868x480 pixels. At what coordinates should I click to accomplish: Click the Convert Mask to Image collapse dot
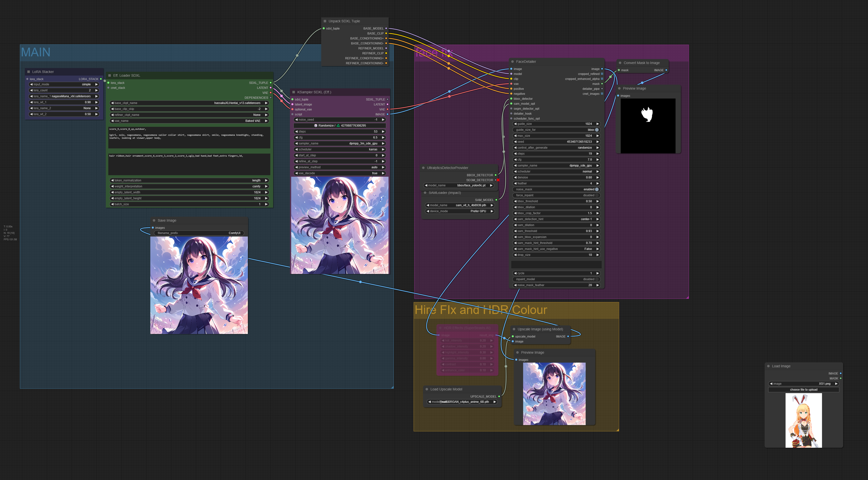point(620,63)
